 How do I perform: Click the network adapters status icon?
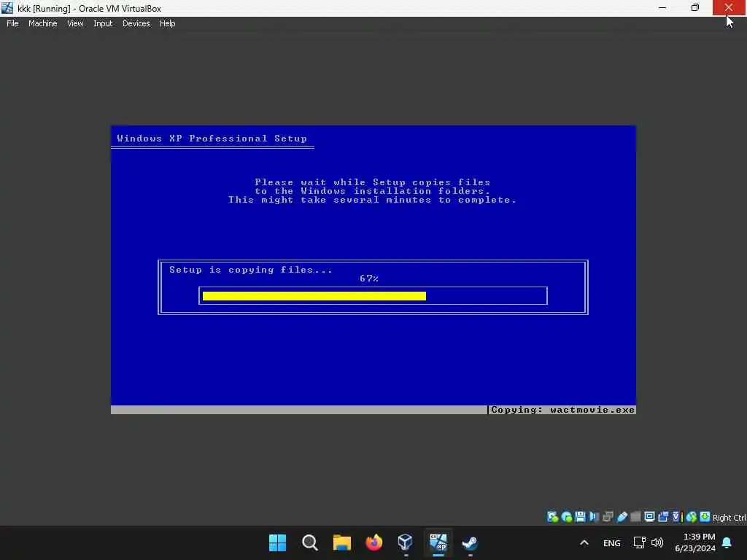click(x=608, y=517)
